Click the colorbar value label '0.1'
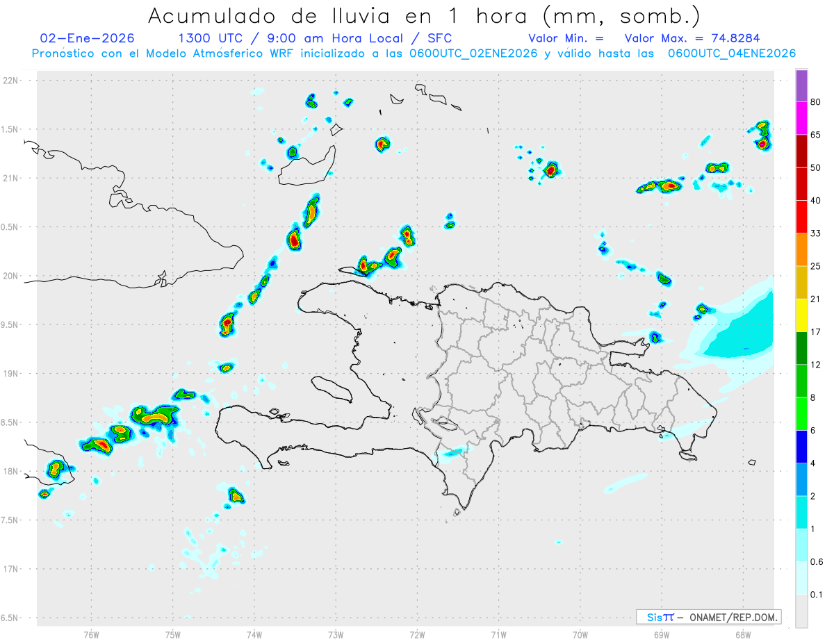This screenshot has width=834, height=644. click(817, 595)
